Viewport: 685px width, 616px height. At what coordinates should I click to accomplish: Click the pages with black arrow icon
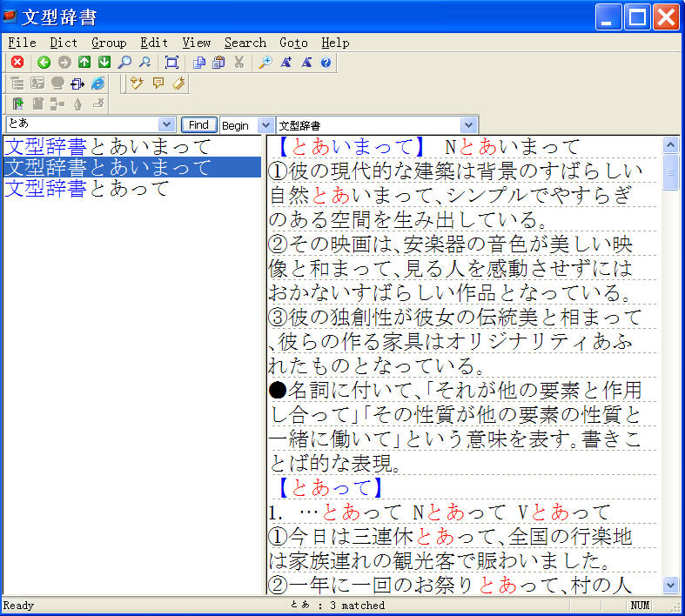[x=77, y=83]
